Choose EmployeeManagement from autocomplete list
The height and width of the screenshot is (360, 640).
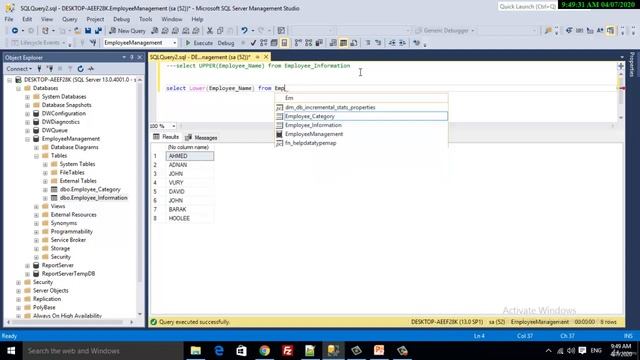pyautogui.click(x=362, y=134)
